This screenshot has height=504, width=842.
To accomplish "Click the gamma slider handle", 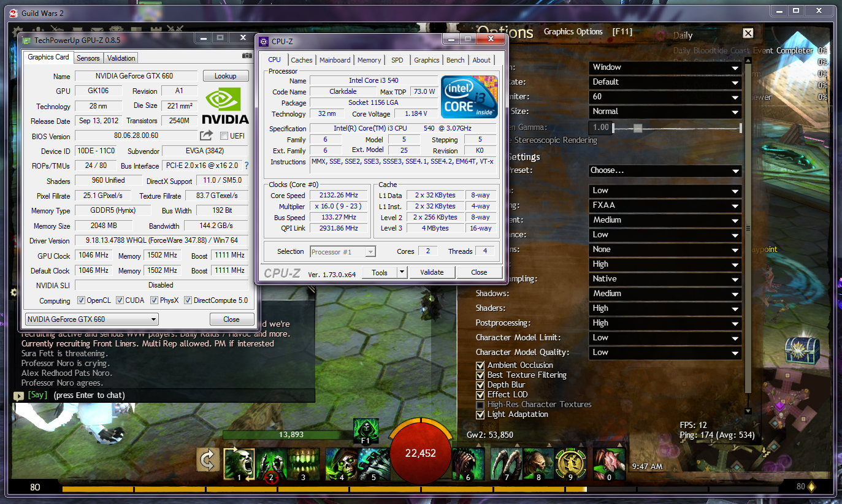I will 638,128.
